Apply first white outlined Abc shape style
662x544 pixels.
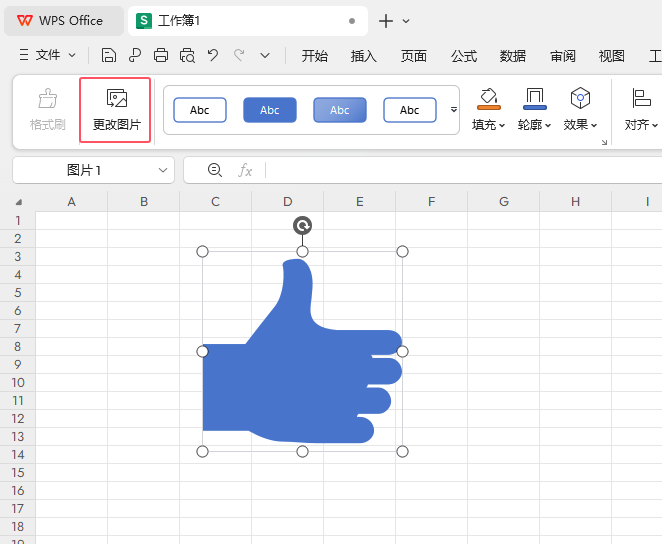[x=200, y=110]
